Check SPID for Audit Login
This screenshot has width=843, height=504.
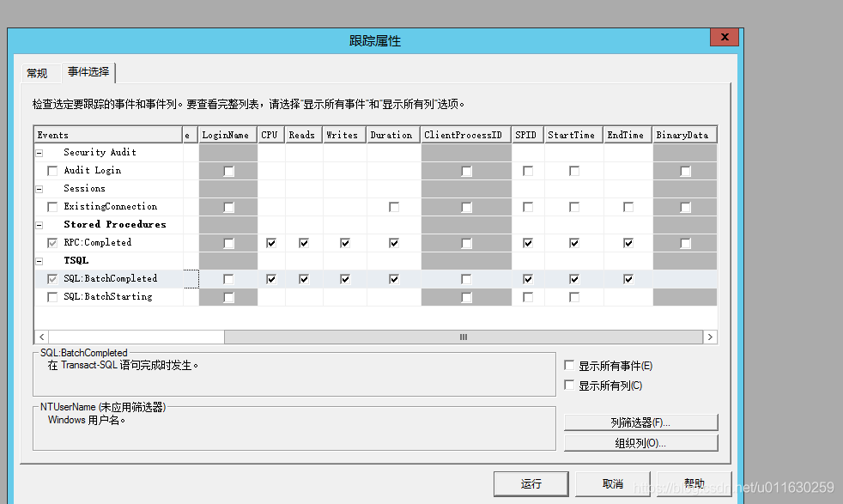528,171
